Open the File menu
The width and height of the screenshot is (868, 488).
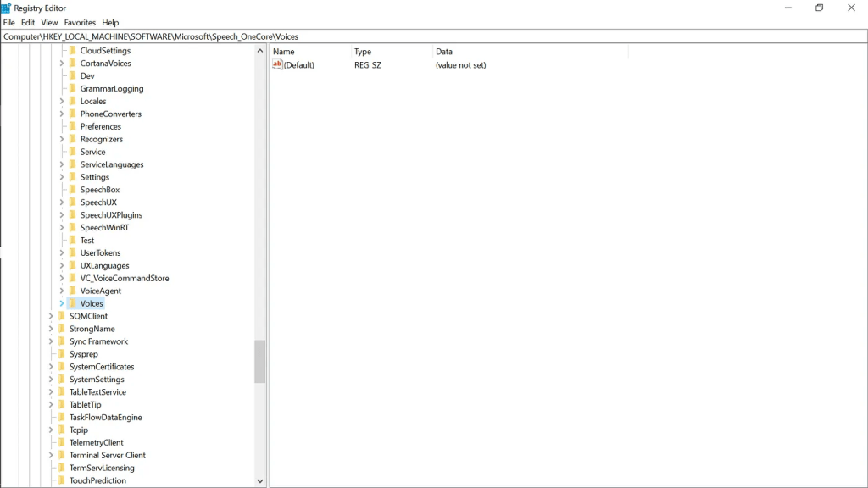[x=9, y=23]
